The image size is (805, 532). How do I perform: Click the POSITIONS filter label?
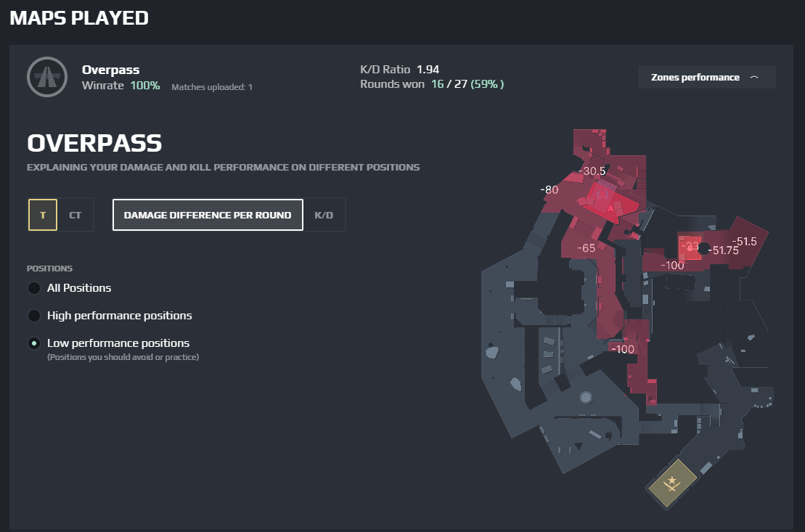[x=49, y=269]
